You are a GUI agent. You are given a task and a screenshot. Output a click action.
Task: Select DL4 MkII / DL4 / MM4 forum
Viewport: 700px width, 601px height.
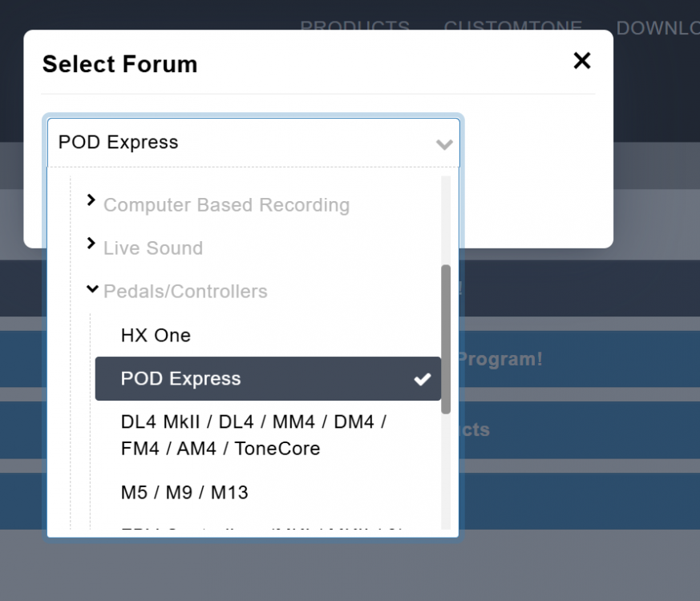click(x=253, y=434)
